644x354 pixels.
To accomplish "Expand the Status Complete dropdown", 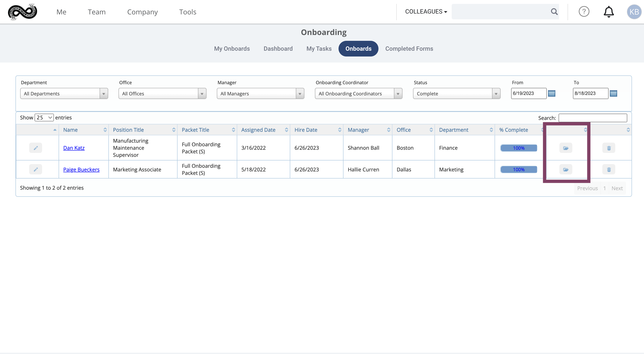I will [457, 94].
